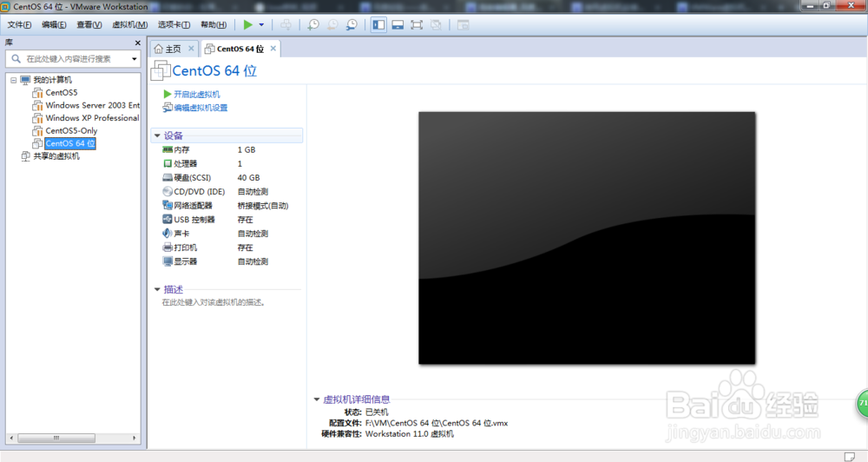Click the status bar message log icon
The width and height of the screenshot is (868, 462).
tap(849, 457)
